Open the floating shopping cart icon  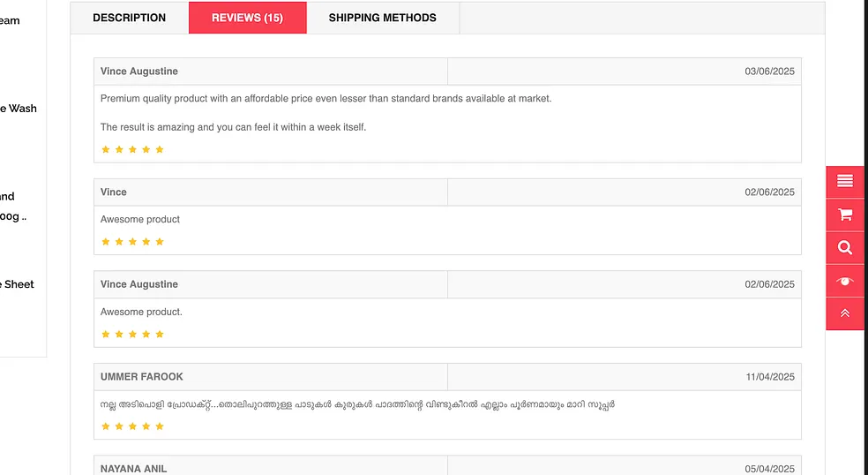click(x=845, y=215)
